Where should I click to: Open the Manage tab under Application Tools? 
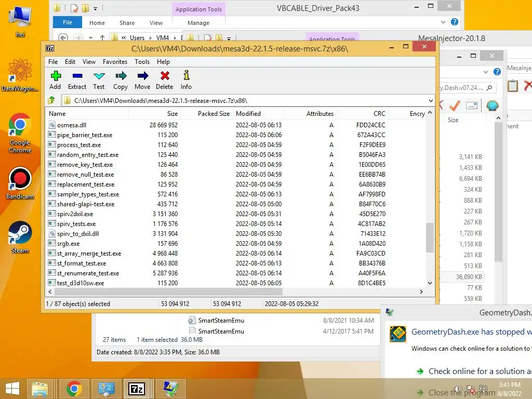pyautogui.click(x=198, y=23)
